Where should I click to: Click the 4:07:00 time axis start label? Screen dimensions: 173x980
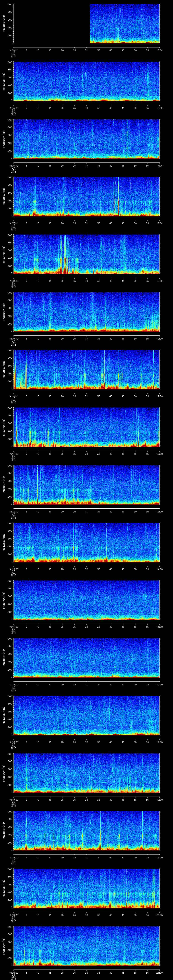coord(14,223)
